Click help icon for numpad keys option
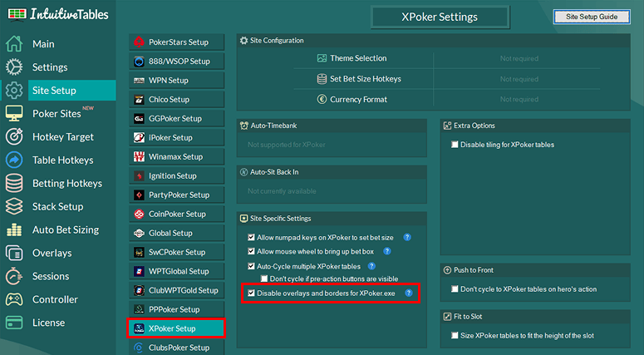The height and width of the screenshot is (355, 644). click(407, 237)
